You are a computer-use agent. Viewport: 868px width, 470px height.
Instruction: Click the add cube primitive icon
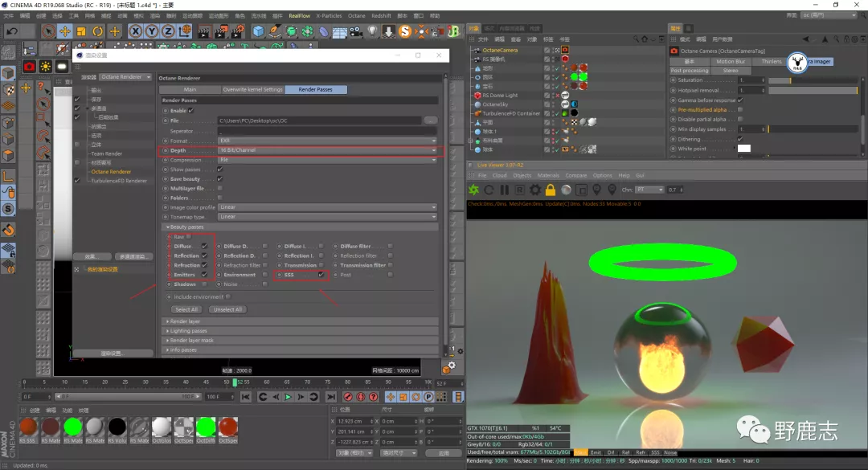pos(259,31)
